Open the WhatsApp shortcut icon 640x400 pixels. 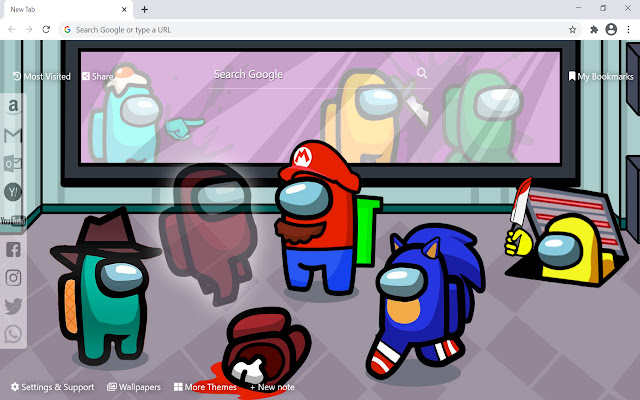click(13, 334)
